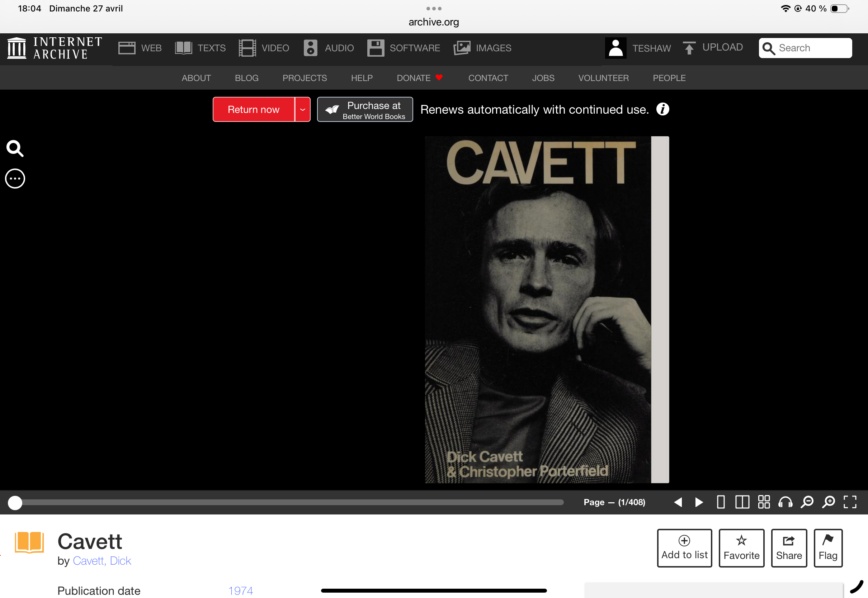The height and width of the screenshot is (598, 868).
Task: Open the Audio speaker icon
Action: tap(310, 48)
